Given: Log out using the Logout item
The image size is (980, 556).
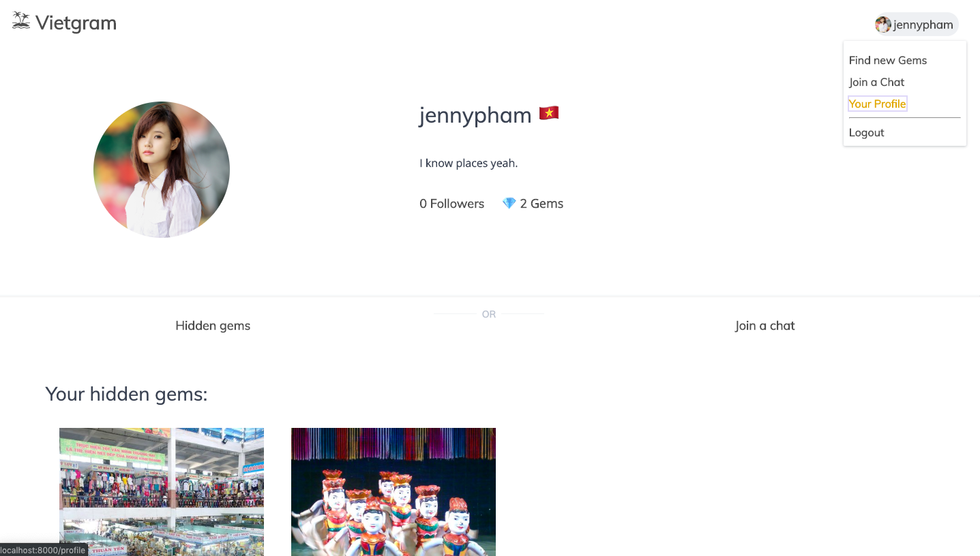Looking at the screenshot, I should click(866, 132).
